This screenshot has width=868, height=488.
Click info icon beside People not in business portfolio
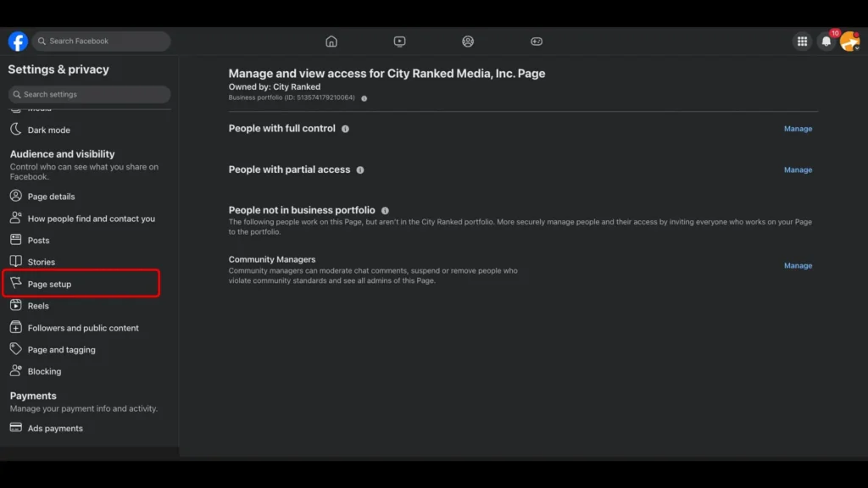pos(386,211)
